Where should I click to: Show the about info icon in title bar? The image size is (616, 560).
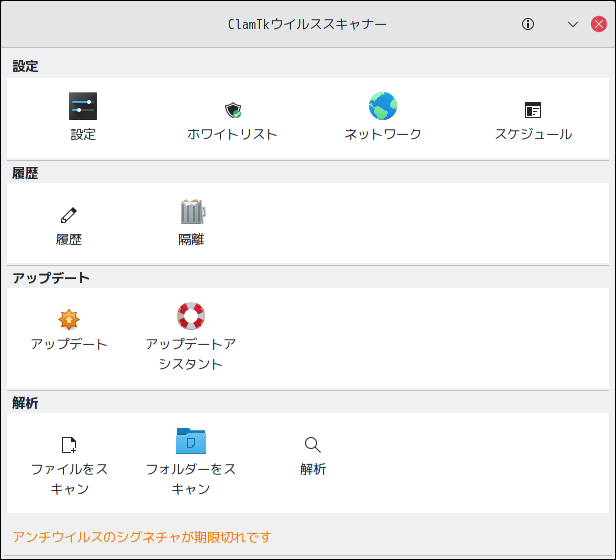pos(528,24)
